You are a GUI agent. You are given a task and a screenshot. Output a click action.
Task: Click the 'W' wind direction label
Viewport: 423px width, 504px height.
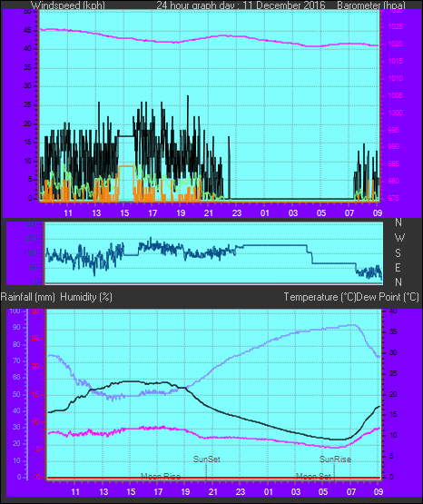point(399,238)
